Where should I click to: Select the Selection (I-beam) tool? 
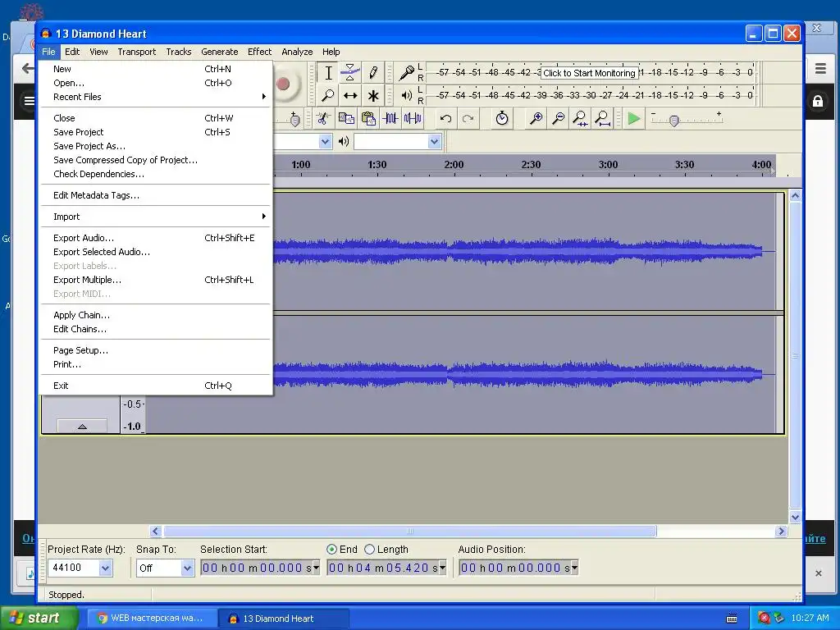tap(328, 73)
